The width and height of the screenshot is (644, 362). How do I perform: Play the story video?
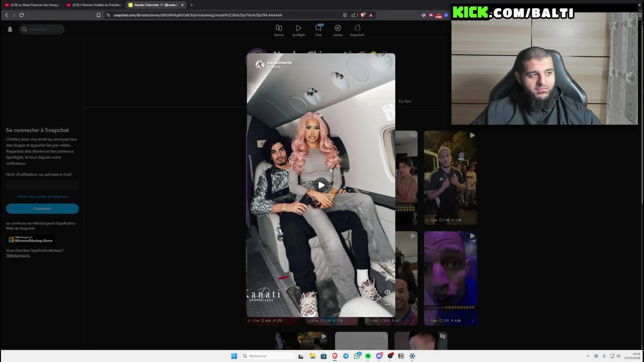(321, 185)
